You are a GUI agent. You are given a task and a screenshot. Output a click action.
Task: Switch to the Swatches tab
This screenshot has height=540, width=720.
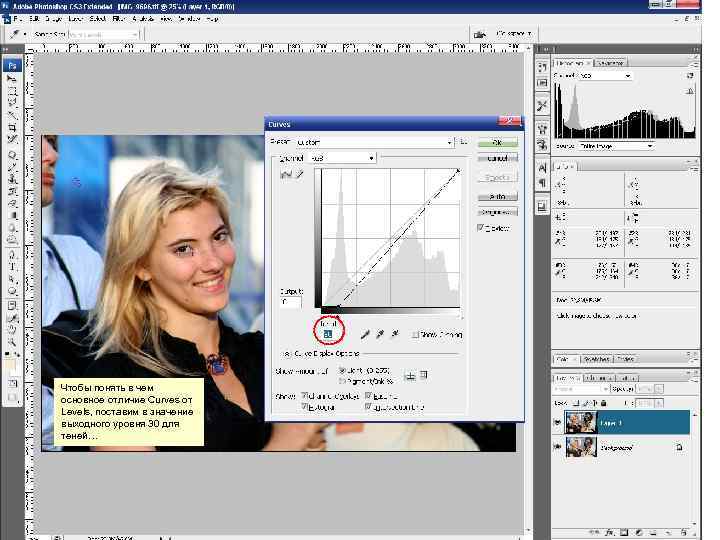[596, 359]
